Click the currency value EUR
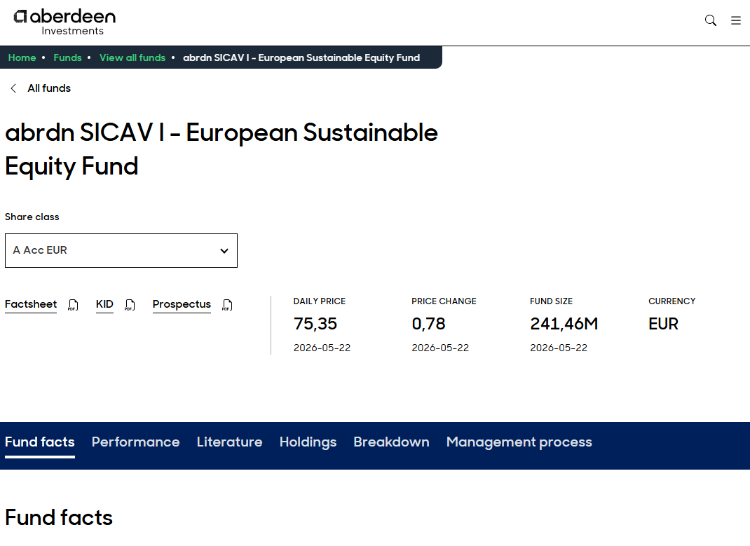Screen dimensions: 750x546 coord(663,324)
